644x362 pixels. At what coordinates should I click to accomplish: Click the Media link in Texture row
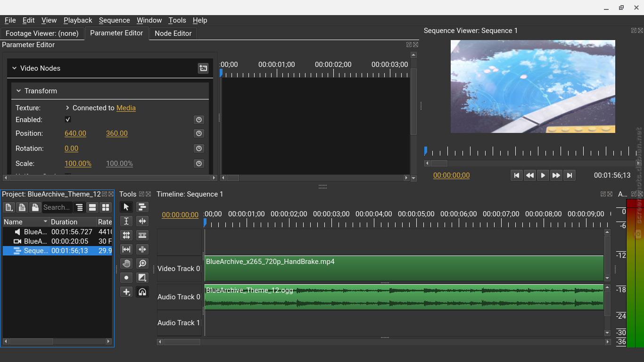click(x=126, y=108)
